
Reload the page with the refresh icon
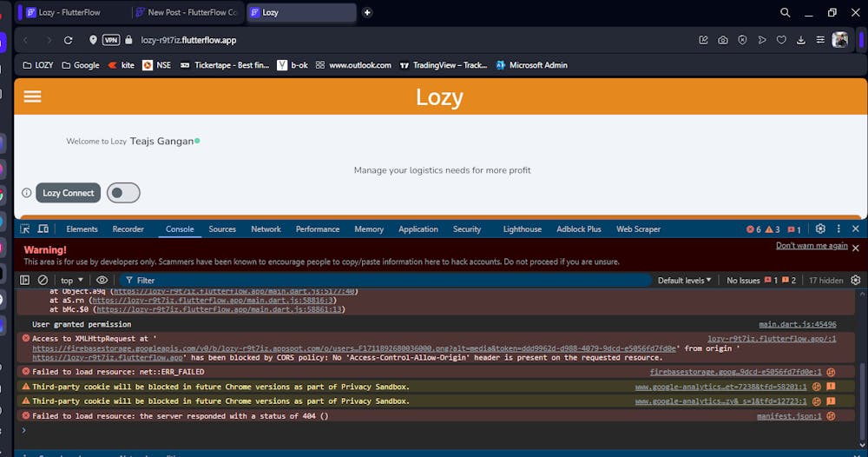[x=68, y=40]
